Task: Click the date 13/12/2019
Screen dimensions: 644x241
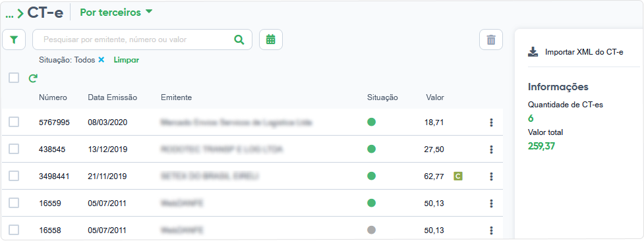Action: point(107,149)
